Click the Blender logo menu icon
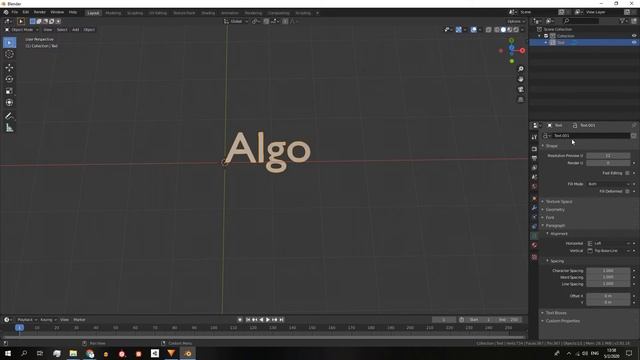This screenshot has width=640, height=360. (6, 13)
